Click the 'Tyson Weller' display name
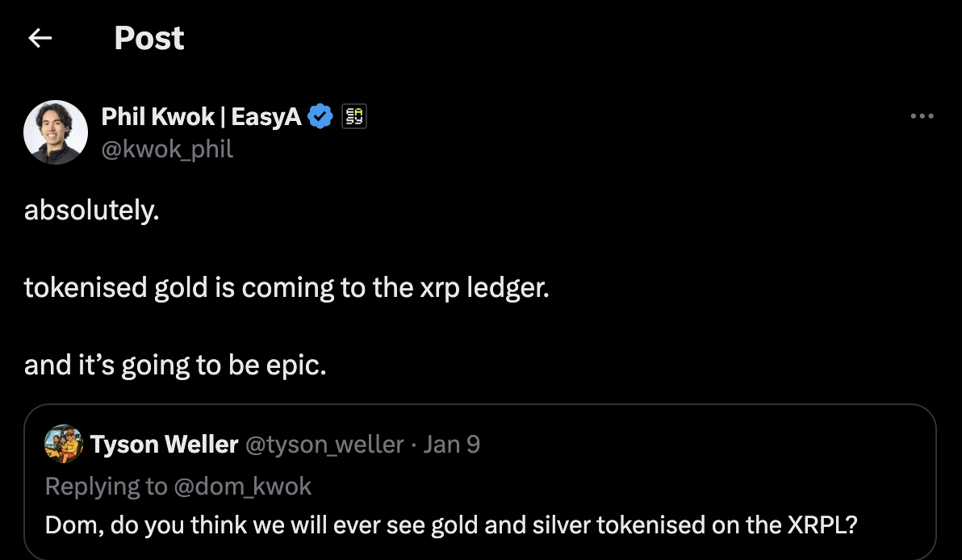 [164, 444]
